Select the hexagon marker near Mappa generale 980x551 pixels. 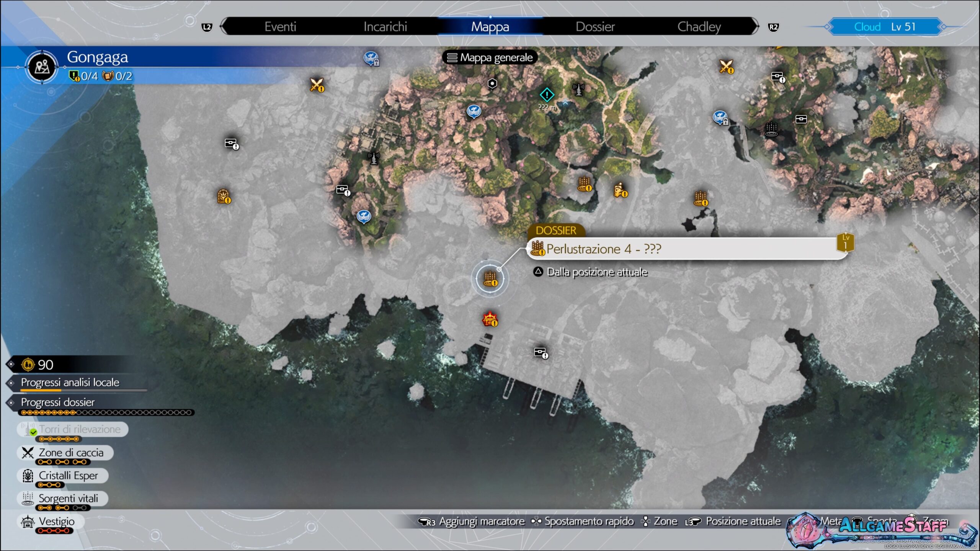coord(492,83)
